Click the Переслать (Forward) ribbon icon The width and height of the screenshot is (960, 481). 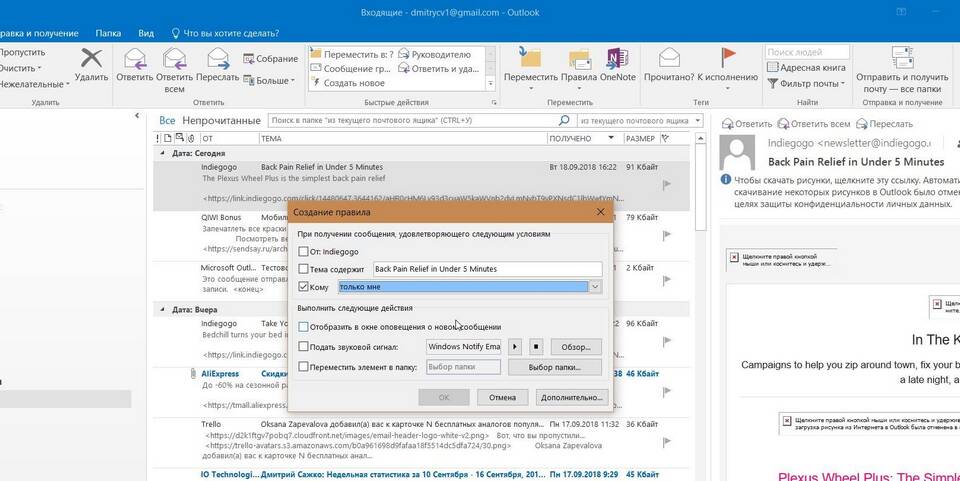218,61
